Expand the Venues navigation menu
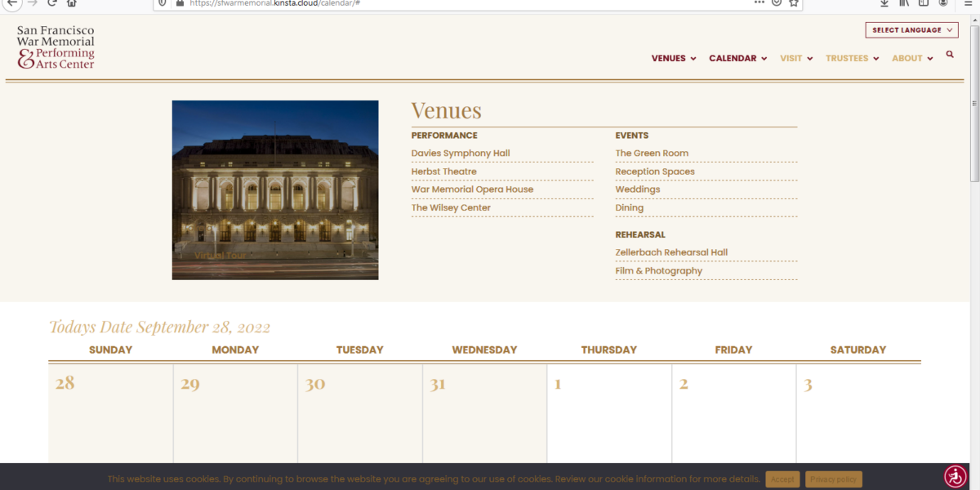 click(x=673, y=59)
